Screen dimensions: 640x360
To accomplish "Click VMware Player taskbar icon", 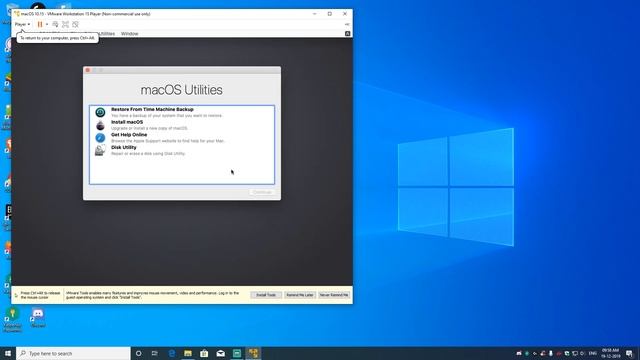I will pos(253,353).
